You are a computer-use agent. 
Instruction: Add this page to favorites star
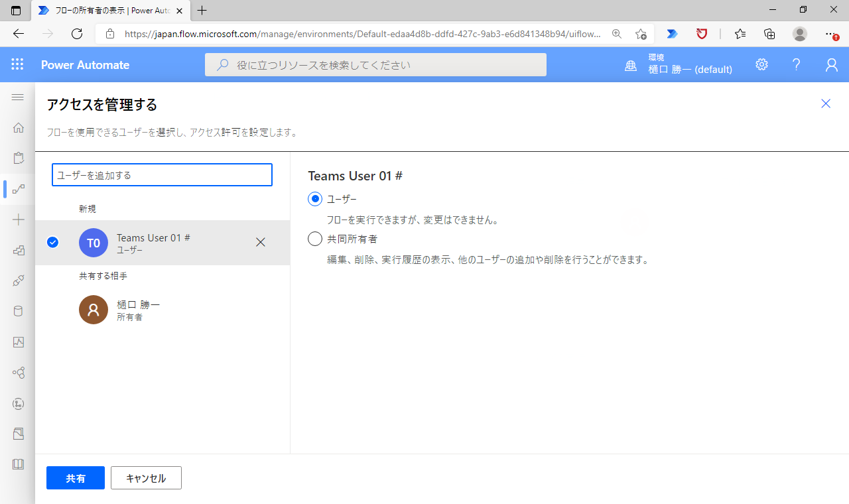click(640, 34)
